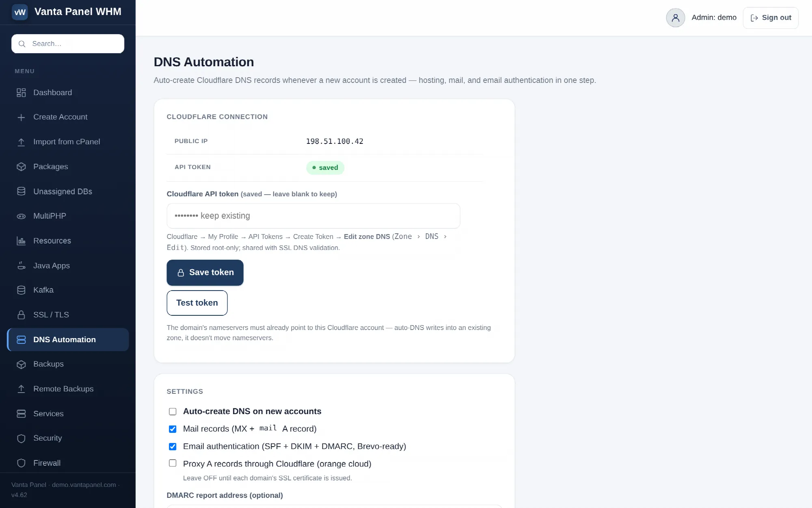Image resolution: width=812 pixels, height=508 pixels.
Task: Click the Firewall shield icon
Action: pyautogui.click(x=21, y=463)
